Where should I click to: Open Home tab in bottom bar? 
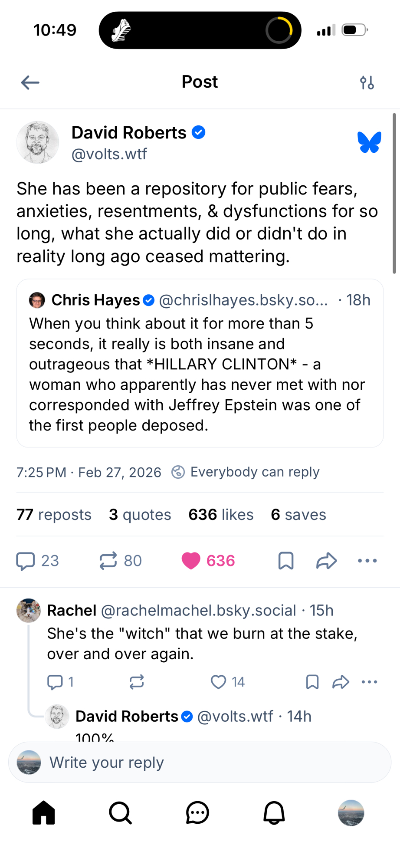pos(44,812)
